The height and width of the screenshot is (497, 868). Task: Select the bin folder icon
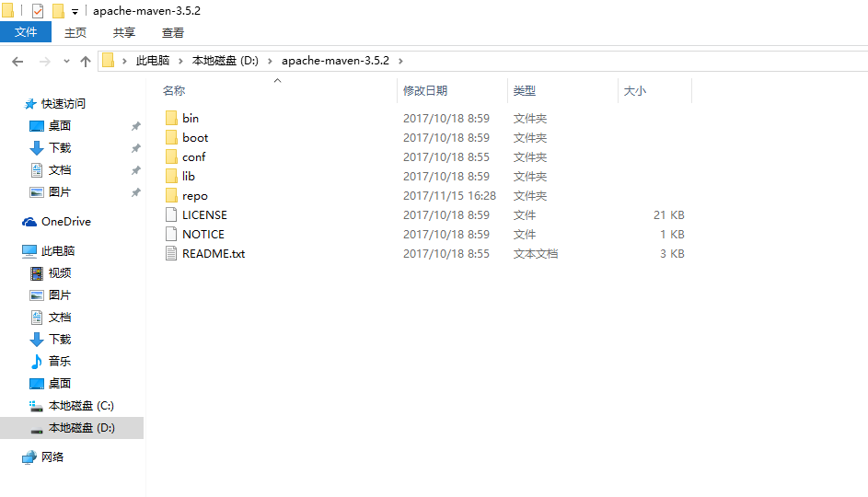coord(171,118)
